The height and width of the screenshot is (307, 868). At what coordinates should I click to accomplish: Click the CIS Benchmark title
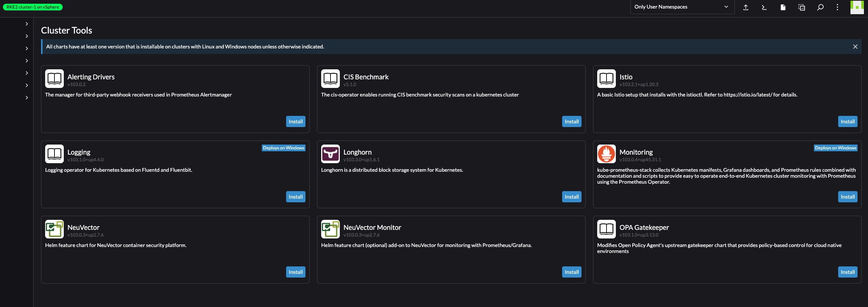tap(366, 77)
